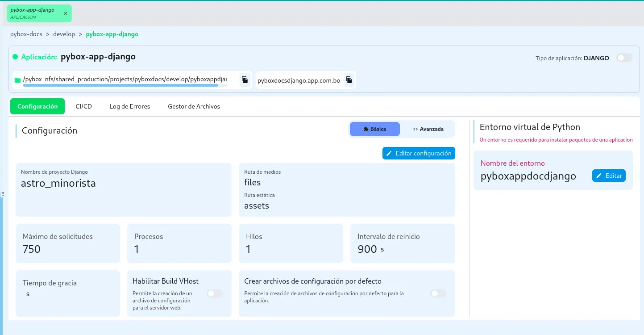Screen dimensions: 644x335
Task: Enable the Habilitar Build VHost switch
Action: [215, 293]
